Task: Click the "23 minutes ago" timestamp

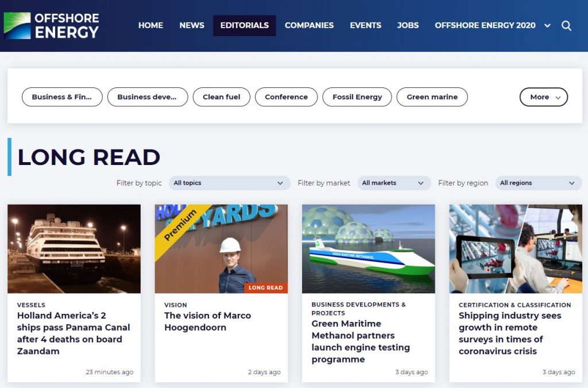Action: tap(110, 372)
